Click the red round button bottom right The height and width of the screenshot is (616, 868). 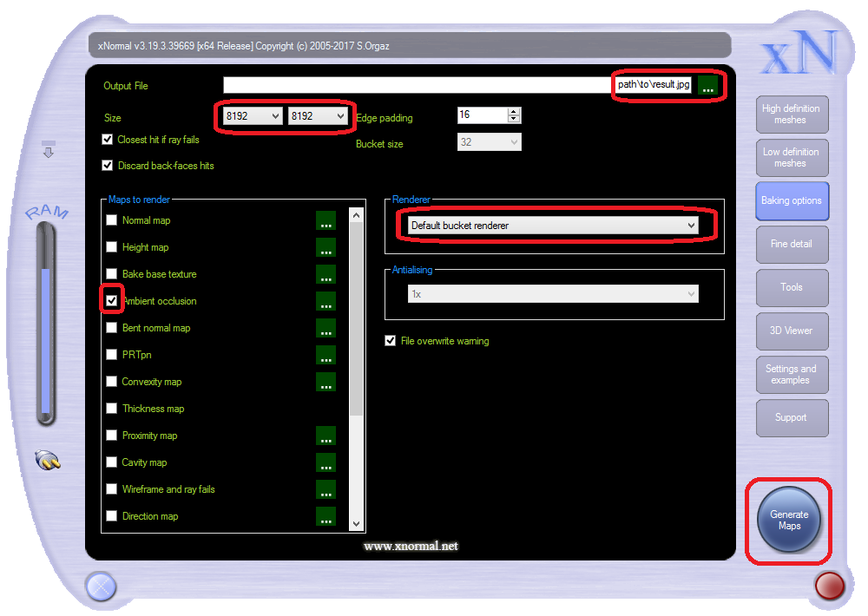(830, 586)
